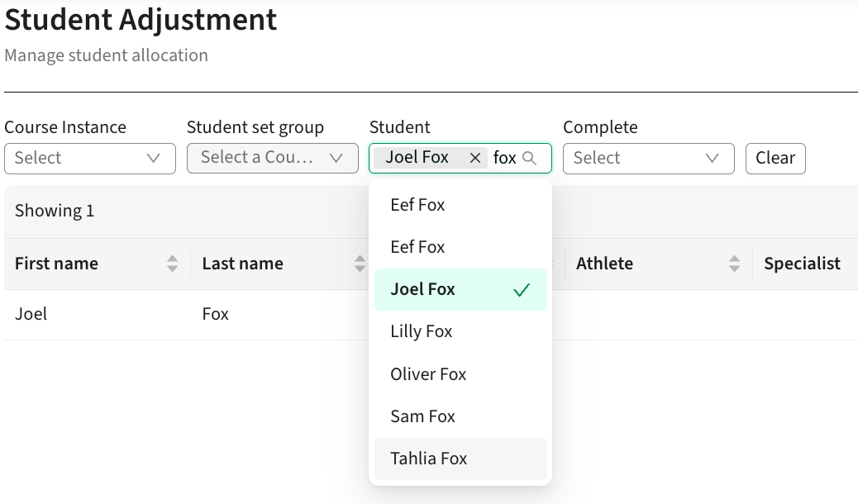
Task: Remove the Joel Fox filter chip
Action: [475, 158]
